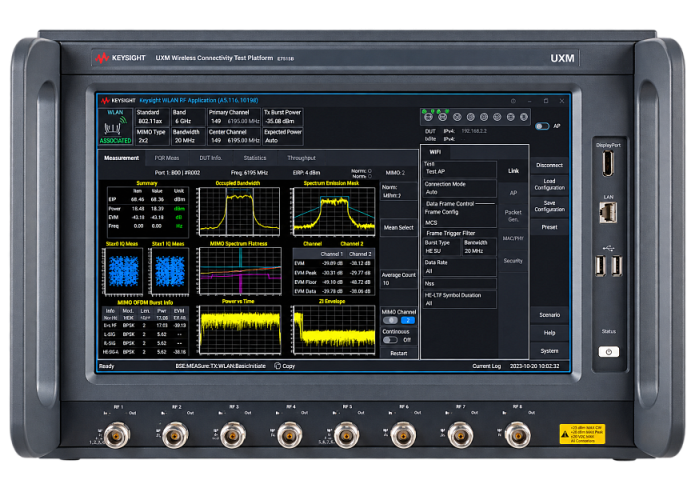Viewport: 695px width, 480px height.
Task: Select the MAC/PHY side tab
Action: (513, 238)
